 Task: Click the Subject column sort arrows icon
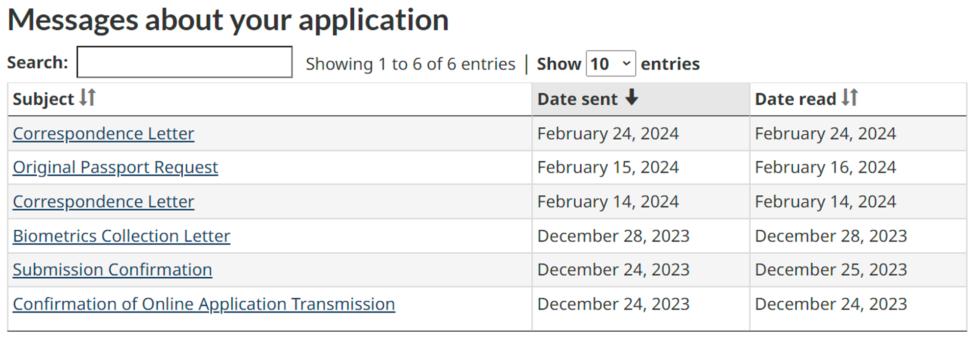(88, 97)
